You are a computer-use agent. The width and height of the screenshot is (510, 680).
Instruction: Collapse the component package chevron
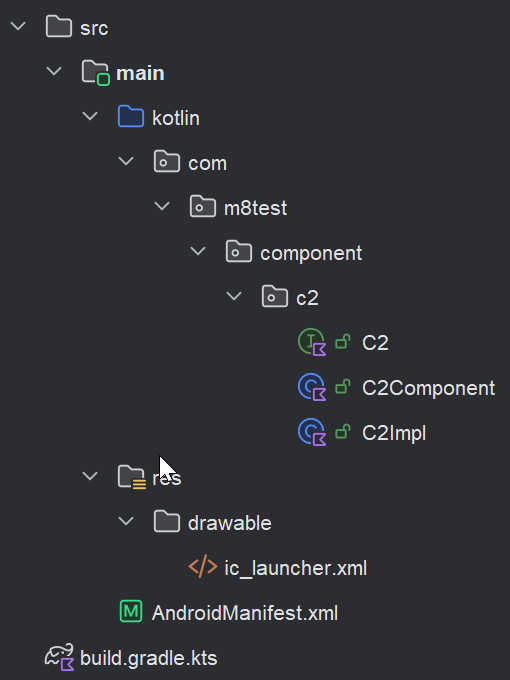click(x=198, y=251)
